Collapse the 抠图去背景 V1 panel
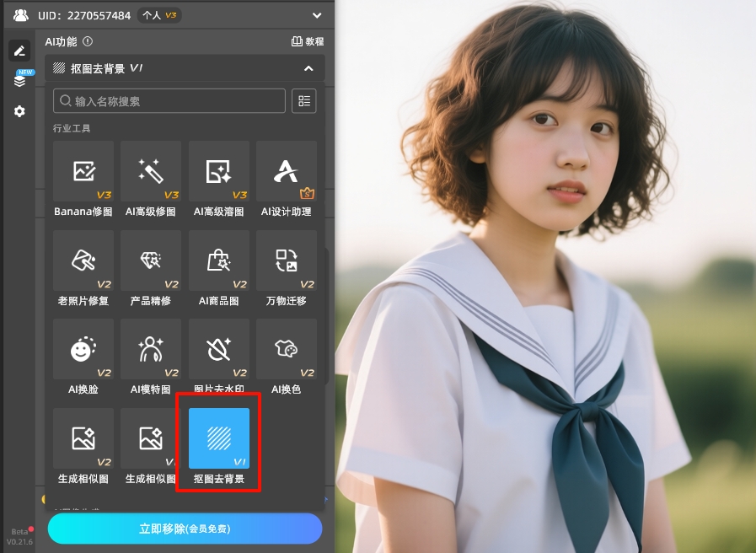The width and height of the screenshot is (756, 553). 308,68
